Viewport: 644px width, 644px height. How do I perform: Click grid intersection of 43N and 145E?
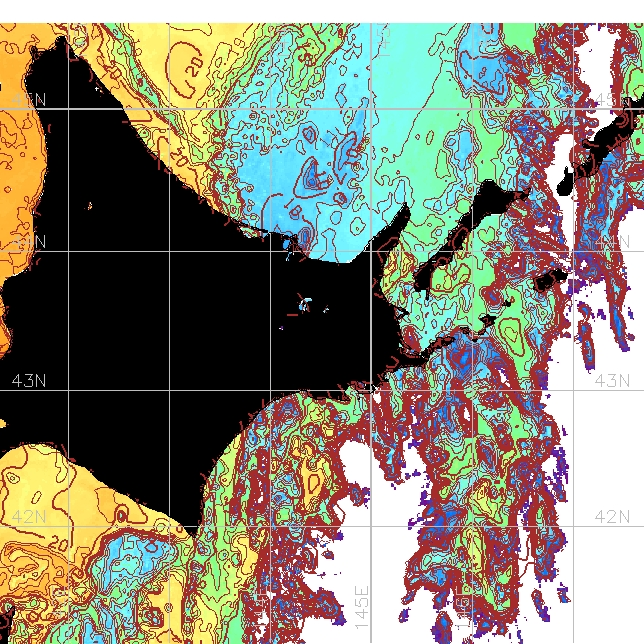pyautogui.click(x=371, y=390)
